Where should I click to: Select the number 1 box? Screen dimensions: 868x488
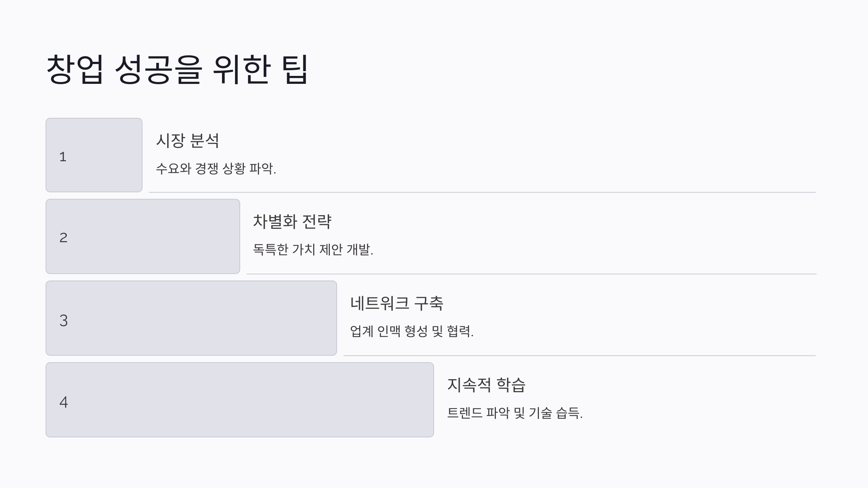tap(94, 155)
